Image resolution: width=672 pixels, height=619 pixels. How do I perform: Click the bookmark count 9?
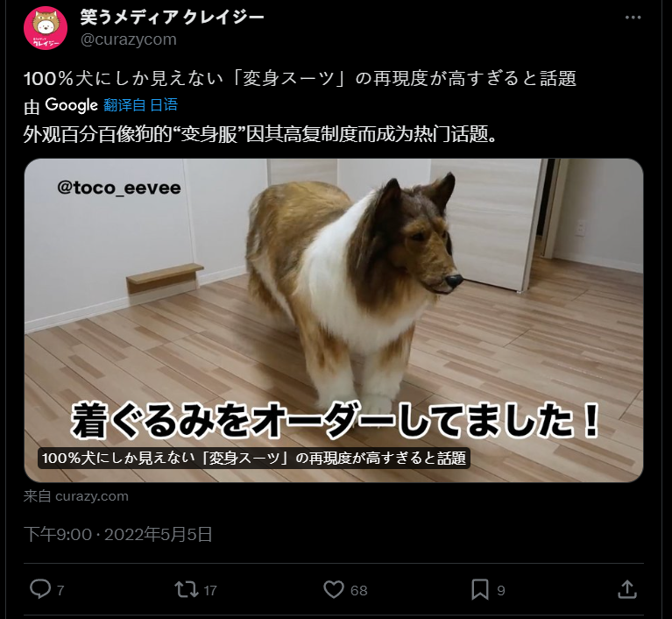(501, 590)
